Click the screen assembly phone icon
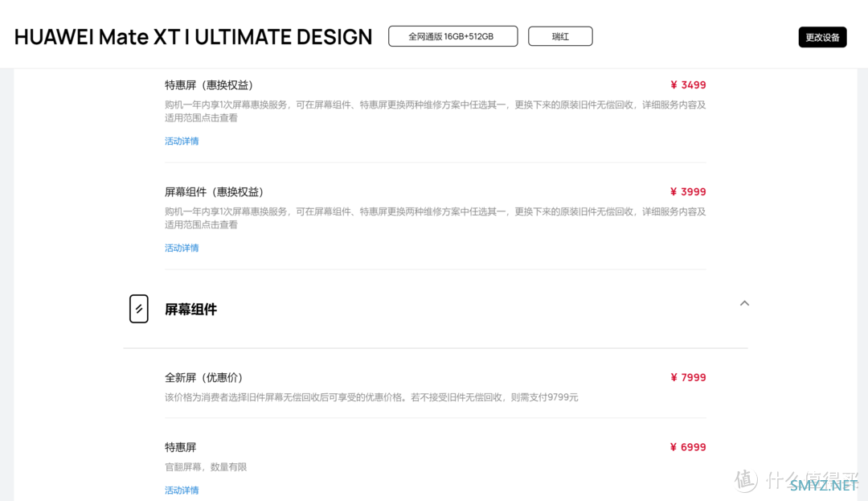 (139, 309)
